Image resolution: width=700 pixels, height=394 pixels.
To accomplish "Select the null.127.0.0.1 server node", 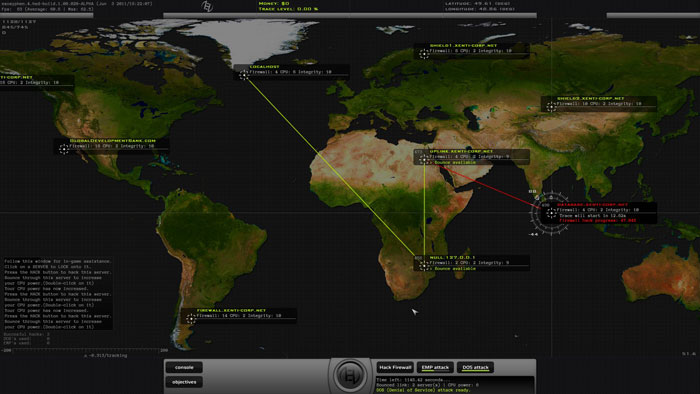I will (x=423, y=265).
